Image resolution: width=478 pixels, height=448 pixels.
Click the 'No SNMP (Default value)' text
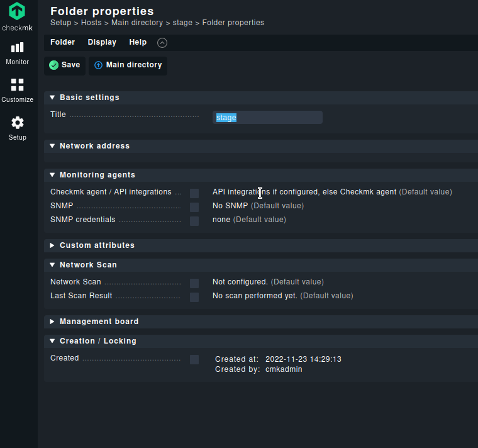[x=258, y=206]
